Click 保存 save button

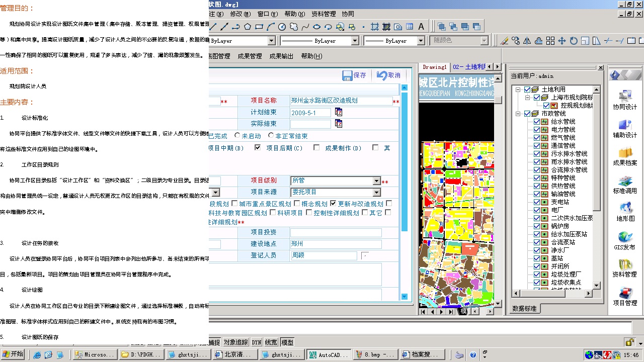point(354,75)
